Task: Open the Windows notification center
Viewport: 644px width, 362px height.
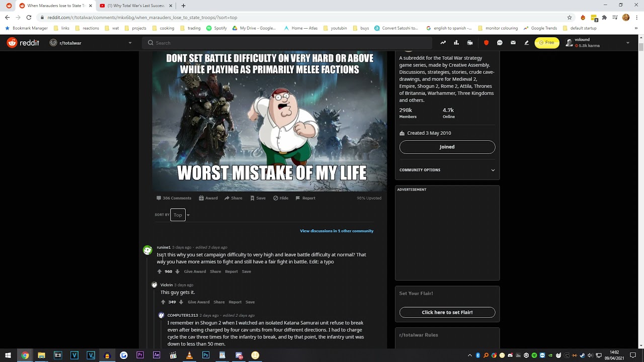Action: coord(633,355)
